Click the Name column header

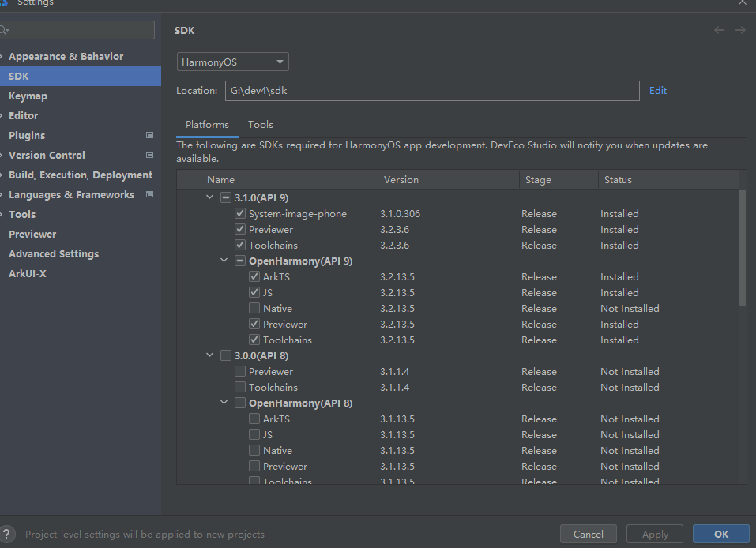coord(289,179)
